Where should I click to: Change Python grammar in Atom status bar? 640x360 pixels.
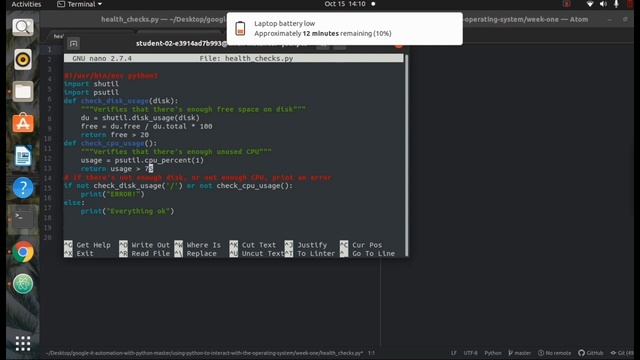point(493,353)
